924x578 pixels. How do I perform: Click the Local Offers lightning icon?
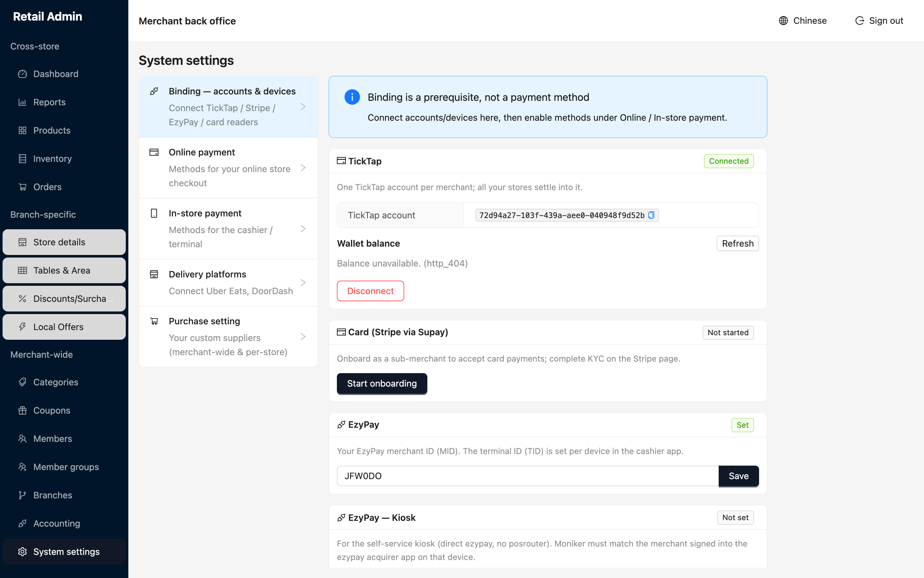tap(22, 327)
